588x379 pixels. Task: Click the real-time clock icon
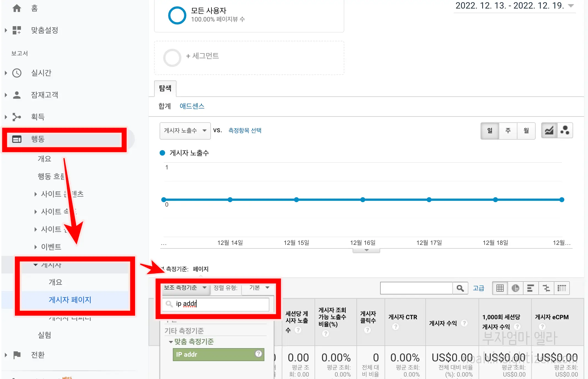[17, 73]
